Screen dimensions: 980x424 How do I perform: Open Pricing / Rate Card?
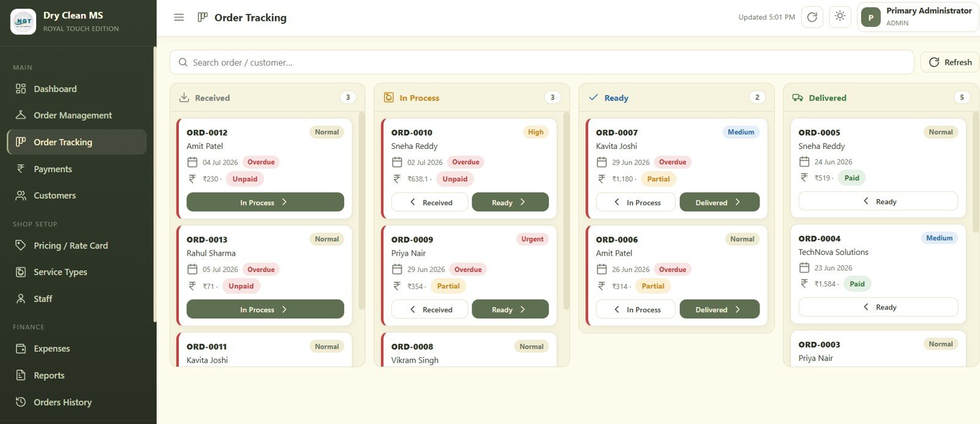pyautogui.click(x=77, y=246)
